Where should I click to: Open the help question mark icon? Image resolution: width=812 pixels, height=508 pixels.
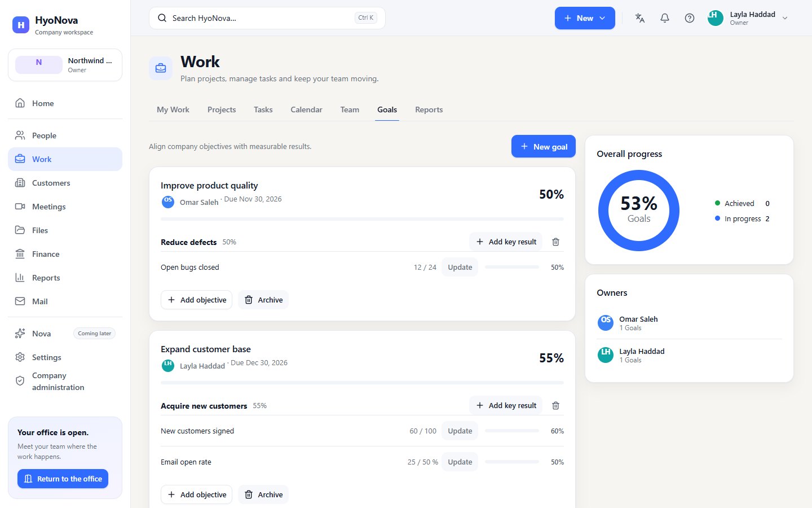pos(690,18)
